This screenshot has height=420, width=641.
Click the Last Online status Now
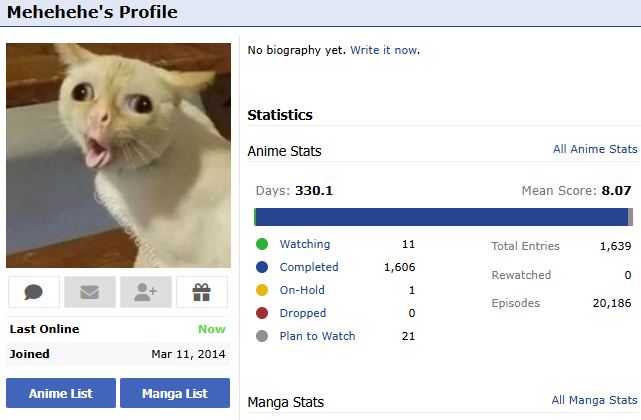pos(212,329)
